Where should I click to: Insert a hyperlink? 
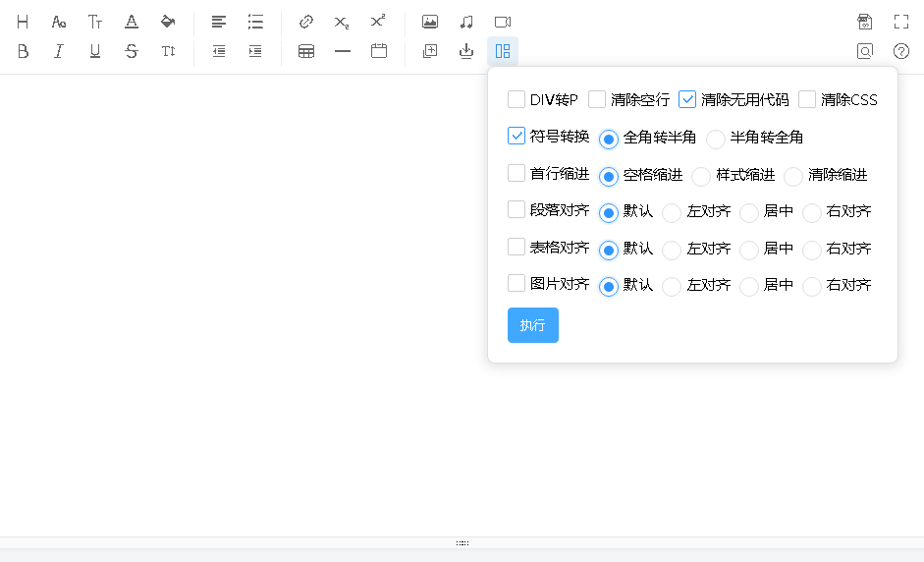point(305,22)
